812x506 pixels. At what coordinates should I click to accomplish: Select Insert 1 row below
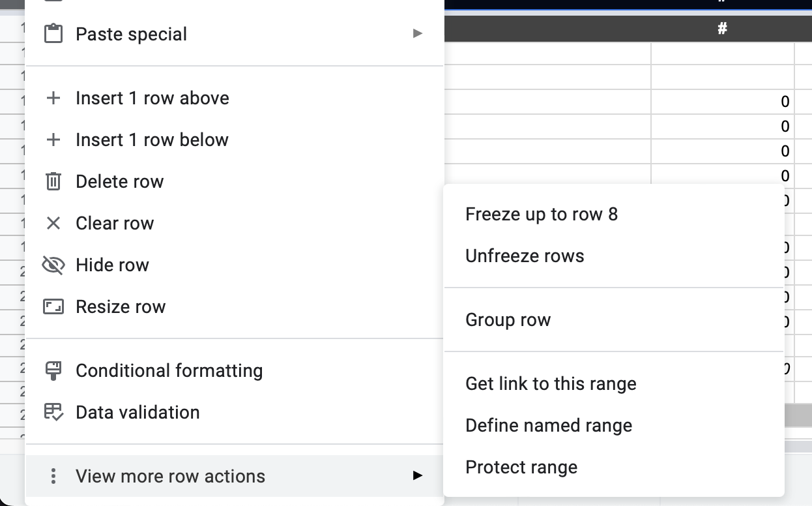(152, 140)
